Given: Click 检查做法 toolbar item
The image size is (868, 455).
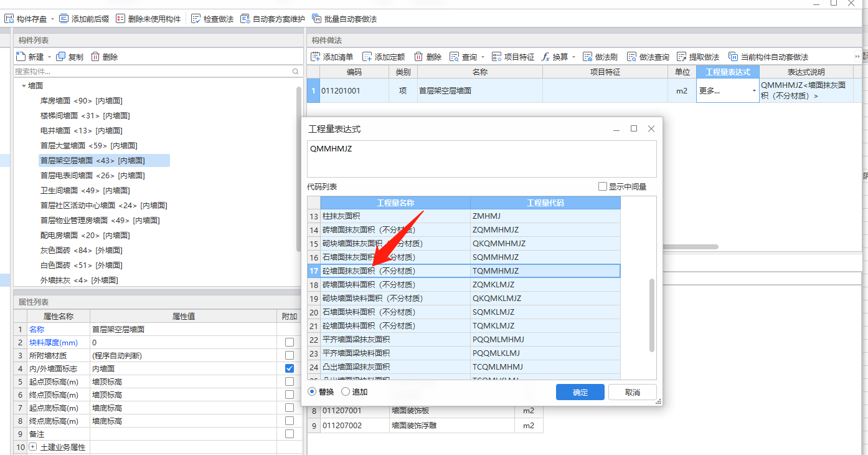Looking at the screenshot, I should 212,19.
